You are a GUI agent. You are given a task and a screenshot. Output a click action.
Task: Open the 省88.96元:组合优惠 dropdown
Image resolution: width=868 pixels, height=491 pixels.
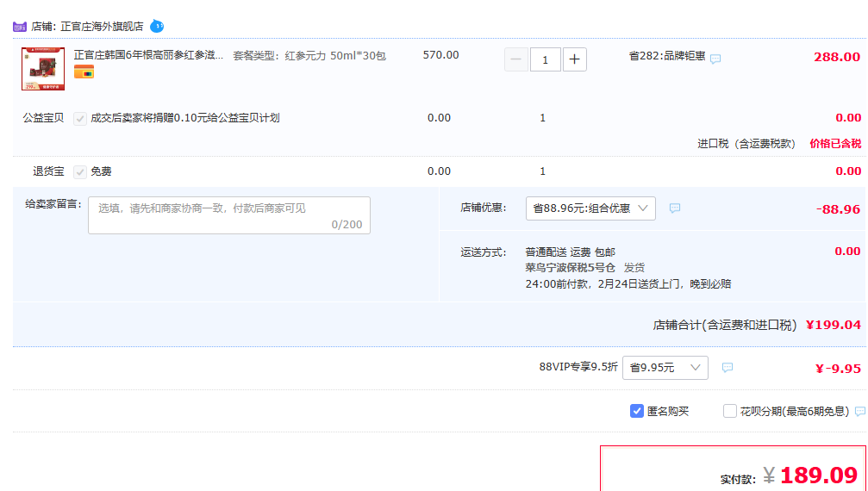590,208
